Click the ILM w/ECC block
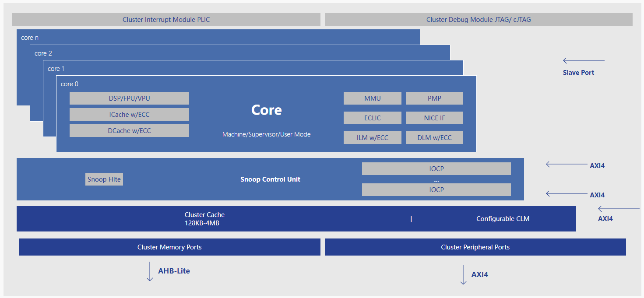Screen dimensions: 644x298 click(372, 137)
